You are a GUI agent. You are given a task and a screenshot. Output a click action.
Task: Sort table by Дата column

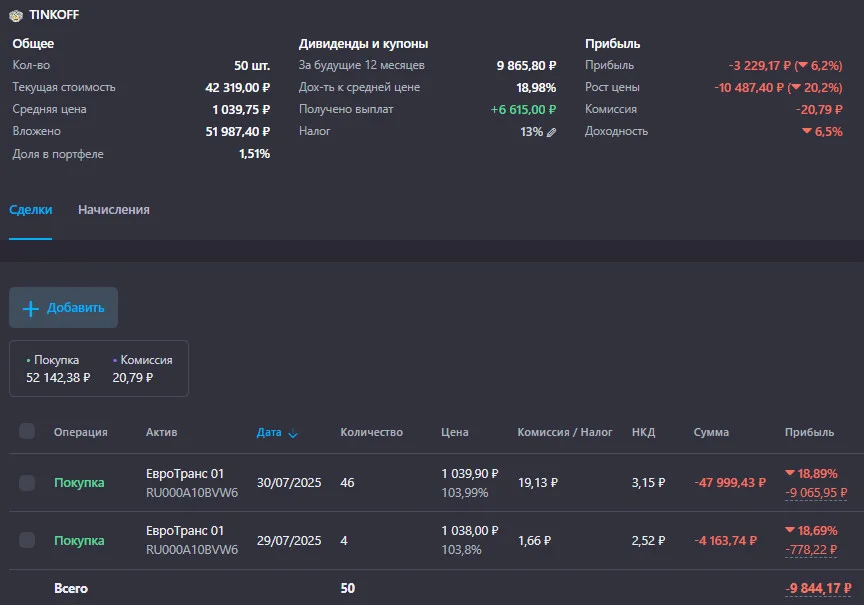(x=269, y=433)
